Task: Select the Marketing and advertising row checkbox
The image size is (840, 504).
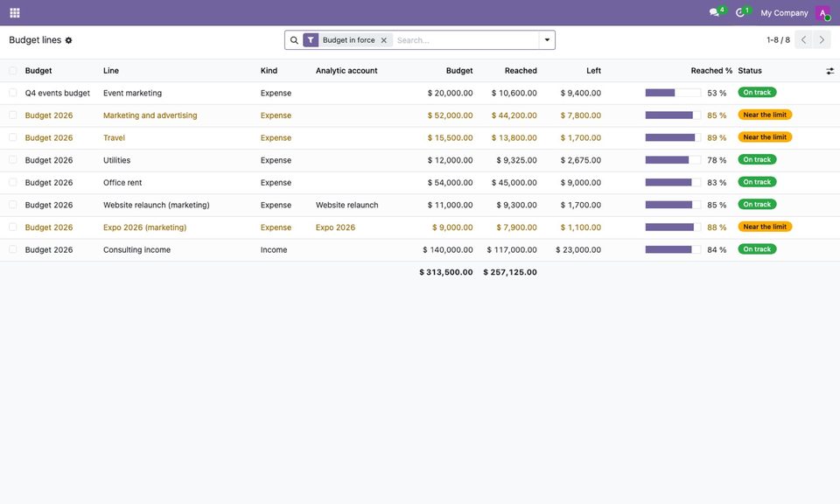Action: 13,115
